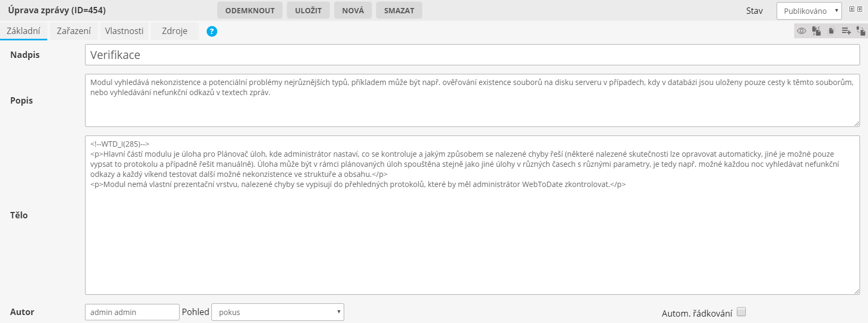Switch to the Zařazení tab
Image resolution: width=868 pixels, height=323 pixels.
click(x=74, y=31)
